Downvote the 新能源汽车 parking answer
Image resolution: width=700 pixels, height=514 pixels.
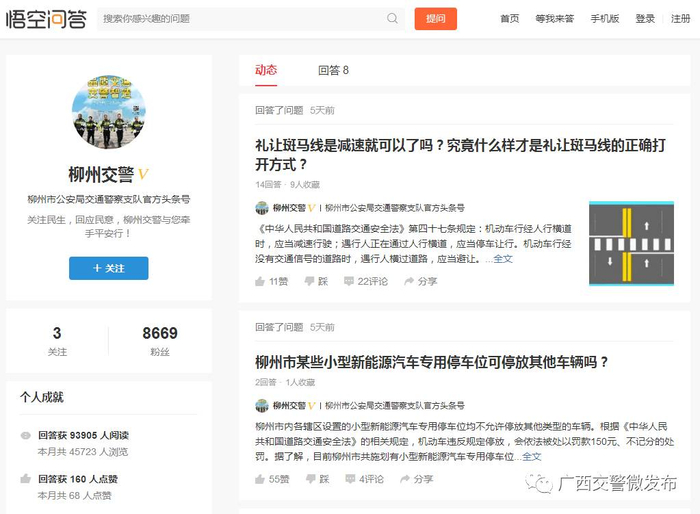[x=317, y=479]
